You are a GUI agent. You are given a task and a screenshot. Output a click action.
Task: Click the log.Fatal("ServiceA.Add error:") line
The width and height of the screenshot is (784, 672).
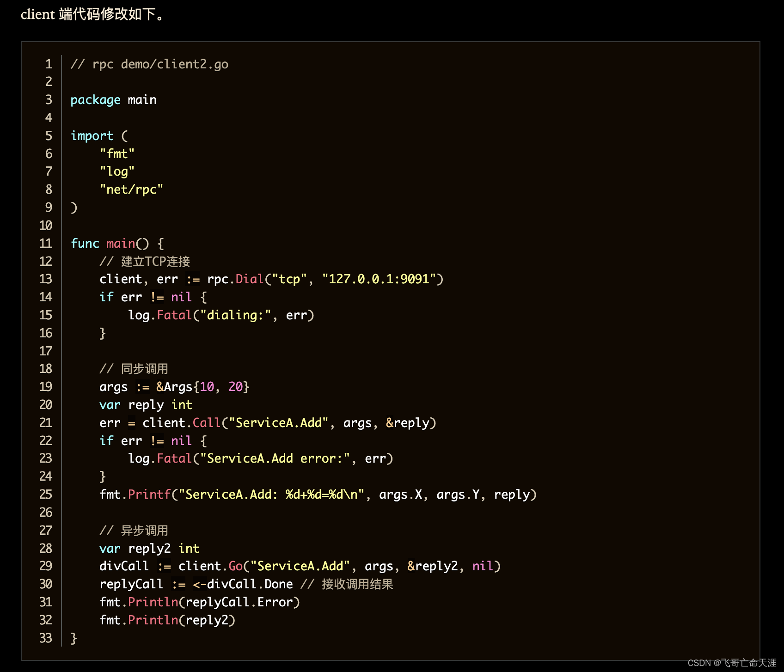point(261,458)
